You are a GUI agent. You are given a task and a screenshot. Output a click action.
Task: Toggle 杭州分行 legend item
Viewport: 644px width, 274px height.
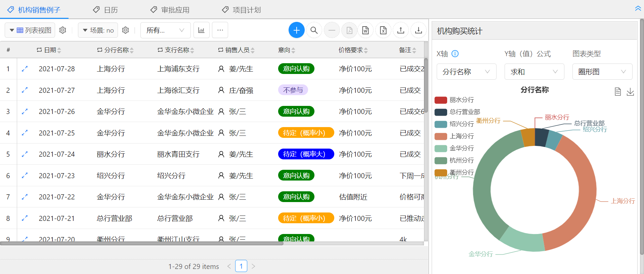[454, 160]
